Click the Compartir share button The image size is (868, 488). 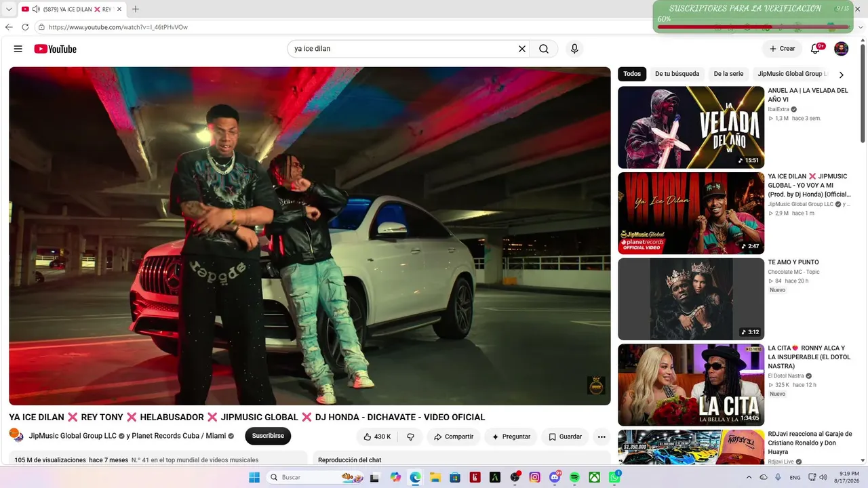pos(454,436)
